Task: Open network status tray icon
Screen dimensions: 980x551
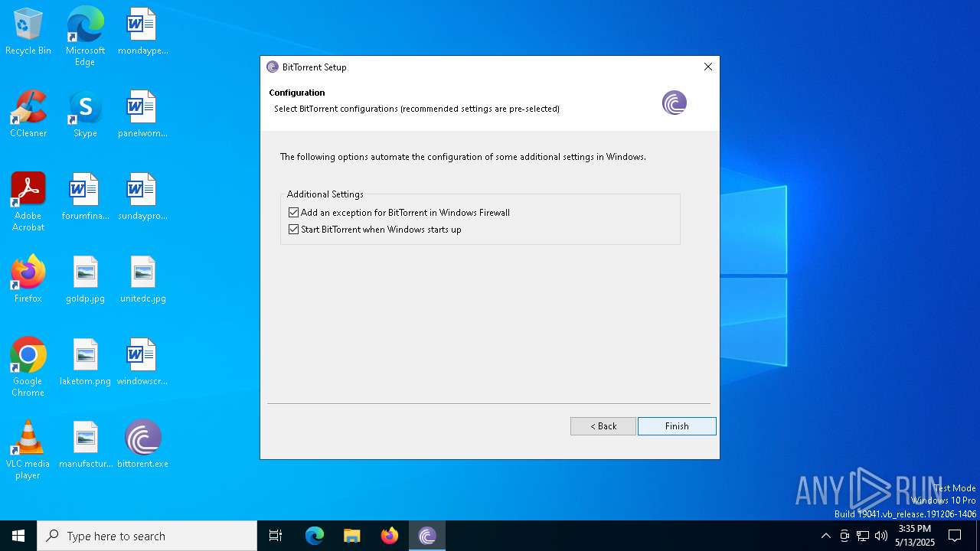Action: point(863,536)
